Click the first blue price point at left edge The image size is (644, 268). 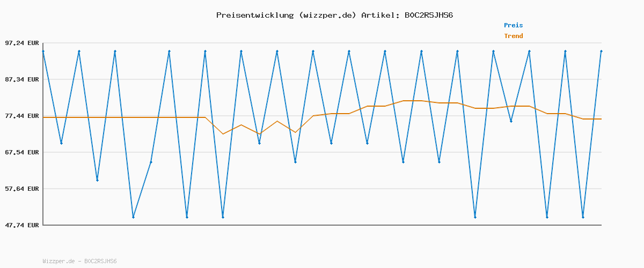tap(43, 51)
